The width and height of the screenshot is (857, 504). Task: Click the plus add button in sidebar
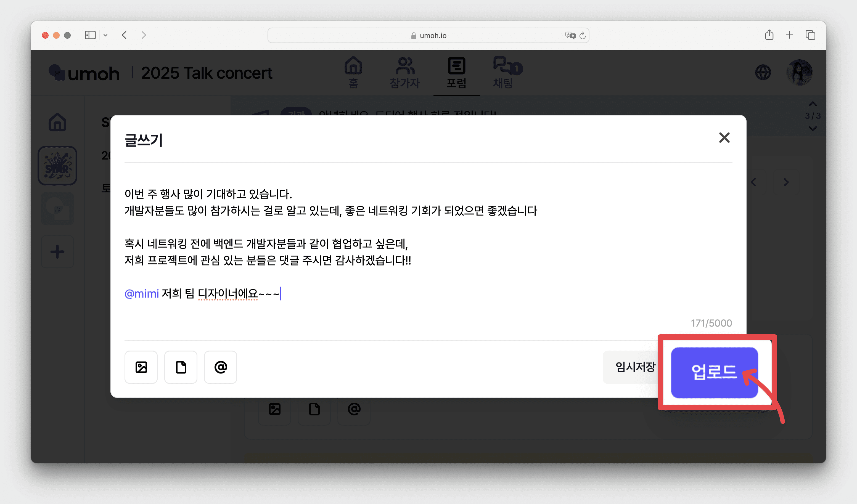click(57, 252)
